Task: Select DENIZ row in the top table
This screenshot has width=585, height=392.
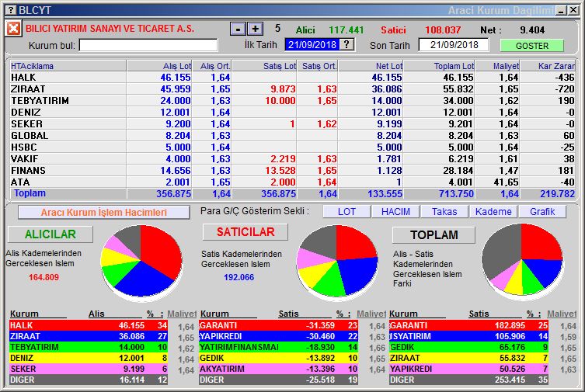Action: (292, 112)
